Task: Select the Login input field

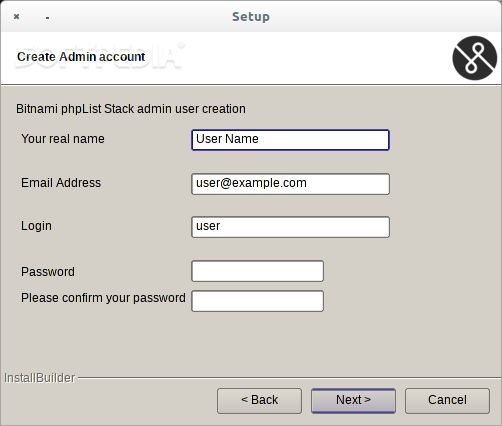Action: coord(290,227)
